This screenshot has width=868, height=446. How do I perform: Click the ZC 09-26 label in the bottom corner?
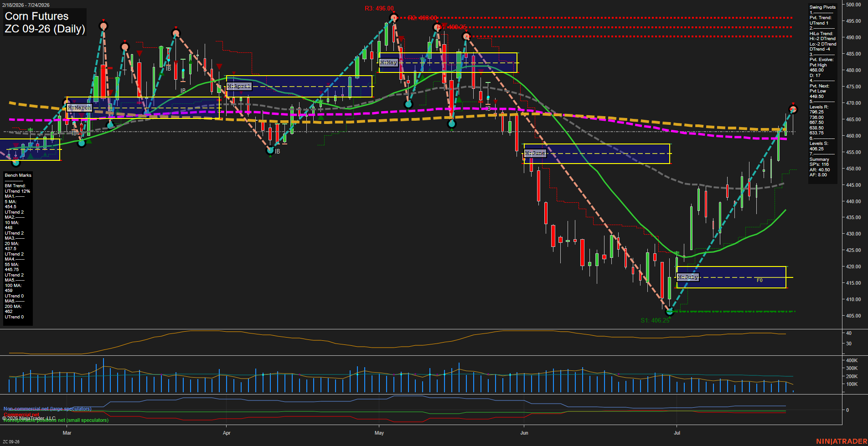[x=11, y=442]
